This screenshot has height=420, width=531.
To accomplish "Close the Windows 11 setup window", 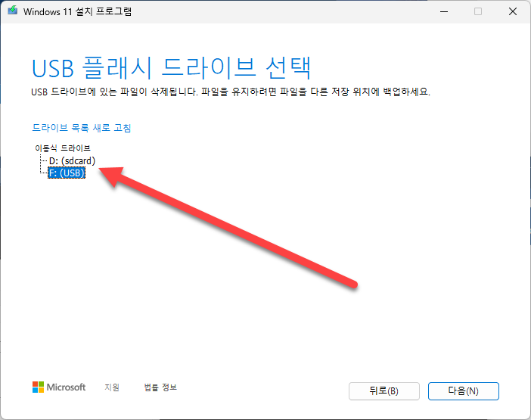I will [513, 11].
